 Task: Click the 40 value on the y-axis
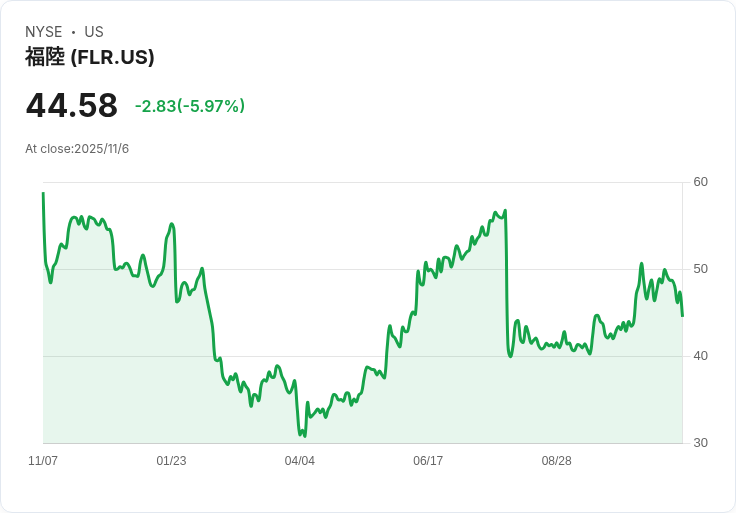701,356
